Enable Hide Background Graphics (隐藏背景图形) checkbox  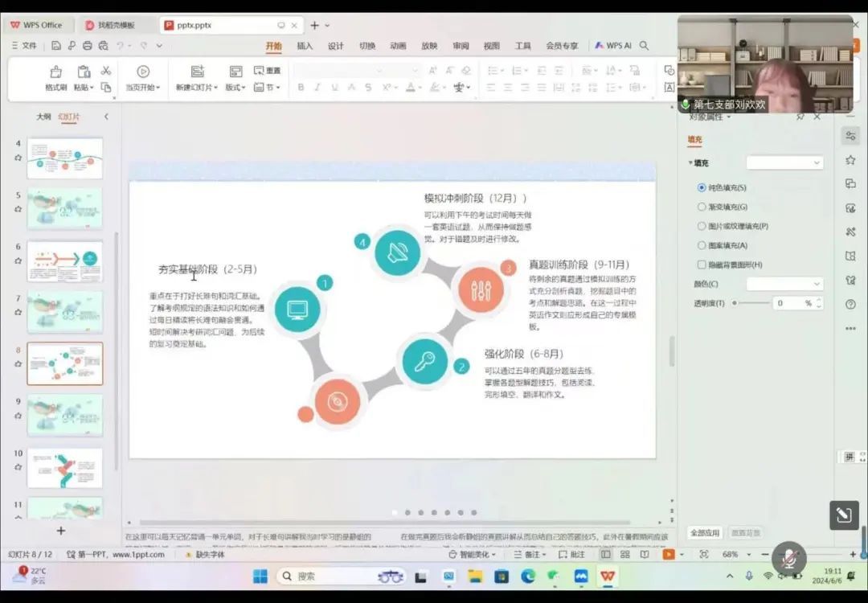[702, 265]
